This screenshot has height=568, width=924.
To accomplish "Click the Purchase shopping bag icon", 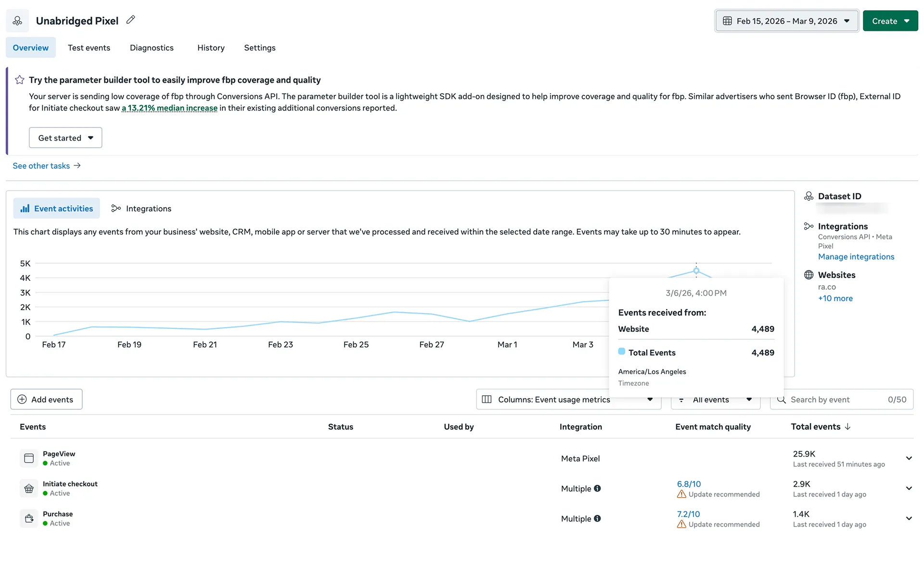I will coord(29,518).
